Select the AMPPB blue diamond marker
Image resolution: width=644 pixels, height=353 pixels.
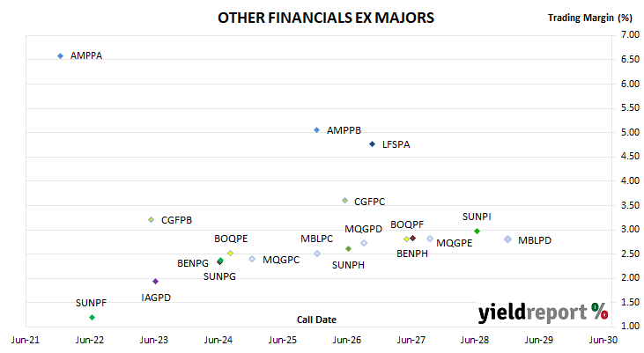tap(316, 130)
